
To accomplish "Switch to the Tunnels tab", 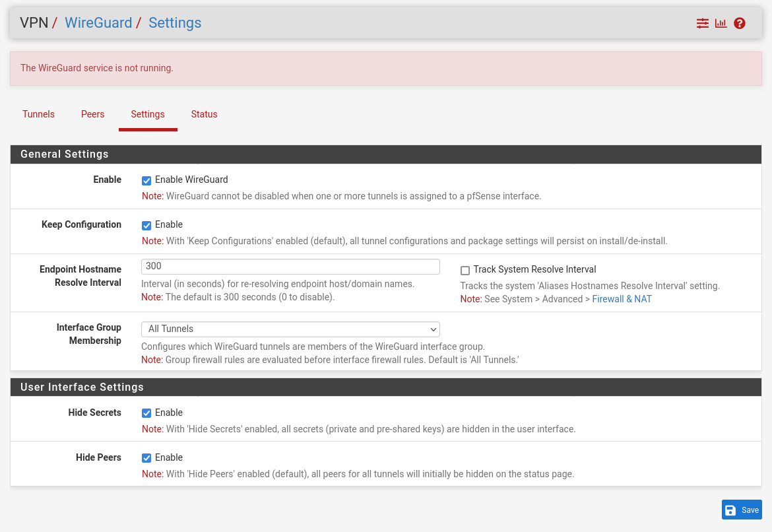I will tap(38, 114).
